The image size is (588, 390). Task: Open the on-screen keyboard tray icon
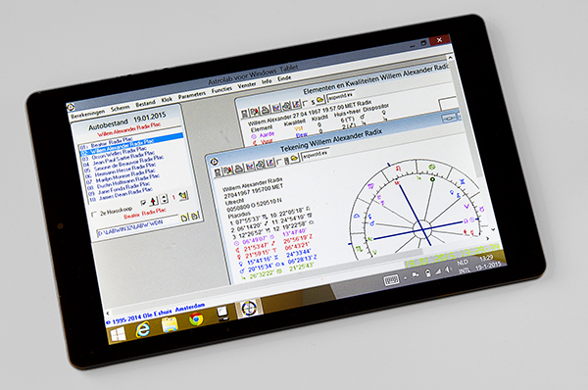pyautogui.click(x=391, y=280)
